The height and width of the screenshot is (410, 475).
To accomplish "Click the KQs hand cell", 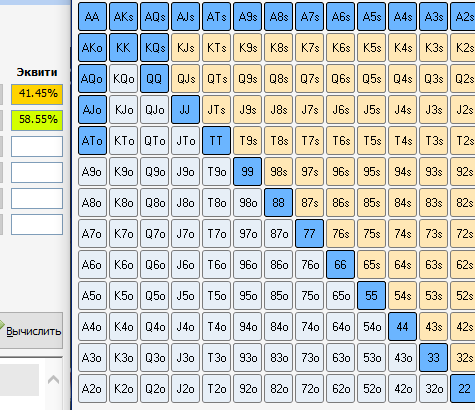I will point(154,47).
